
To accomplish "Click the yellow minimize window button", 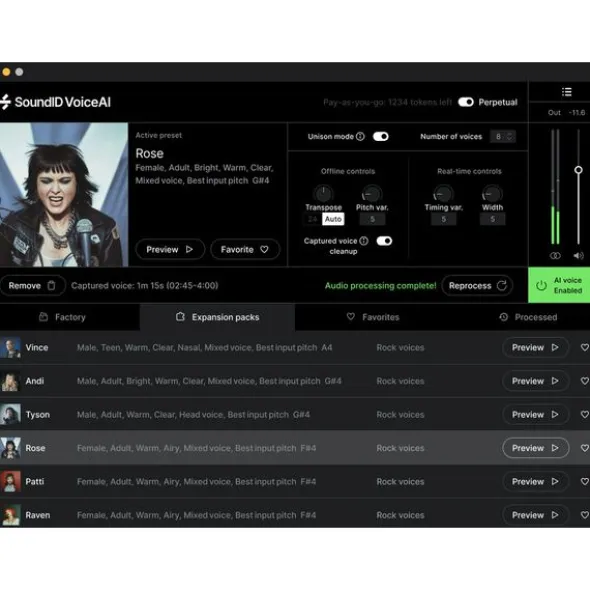I will (x=6, y=72).
